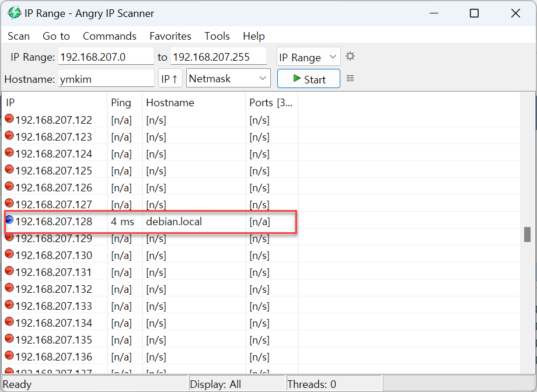The image size is (537, 392).
Task: Open the Tools menu
Action: tap(217, 36)
